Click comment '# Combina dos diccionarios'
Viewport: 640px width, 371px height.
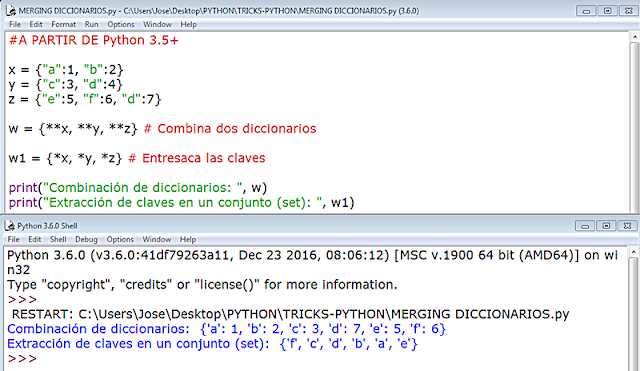coord(230,129)
